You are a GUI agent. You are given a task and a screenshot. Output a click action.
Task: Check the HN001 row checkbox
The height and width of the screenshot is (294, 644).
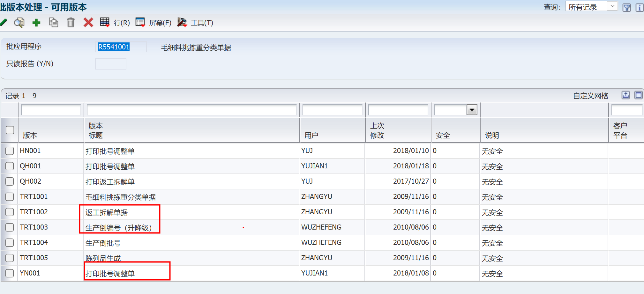click(x=10, y=151)
